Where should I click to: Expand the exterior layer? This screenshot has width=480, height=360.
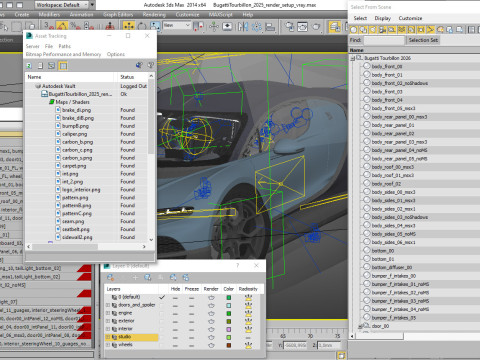pos(108,321)
